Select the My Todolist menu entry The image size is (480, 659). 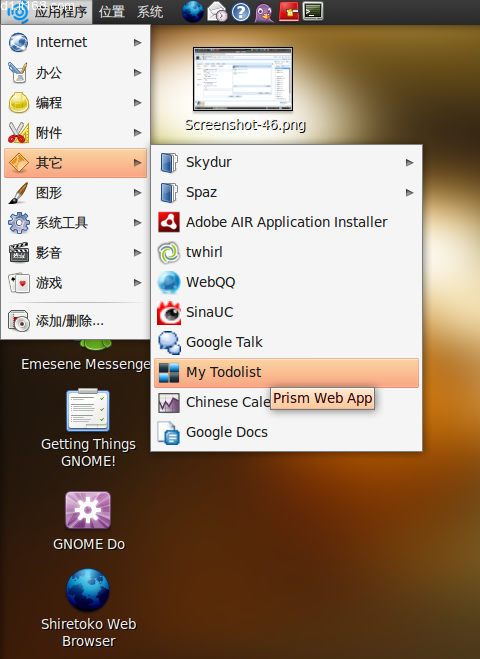[286, 372]
